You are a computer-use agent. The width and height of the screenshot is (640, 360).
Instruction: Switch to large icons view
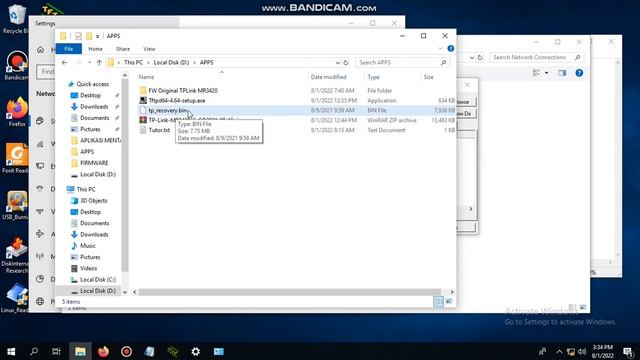pos(449,302)
